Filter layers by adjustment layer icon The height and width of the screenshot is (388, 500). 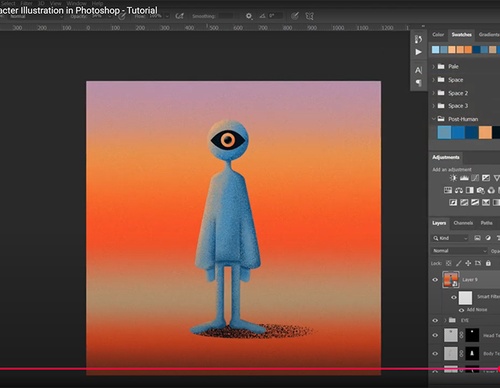(488, 238)
